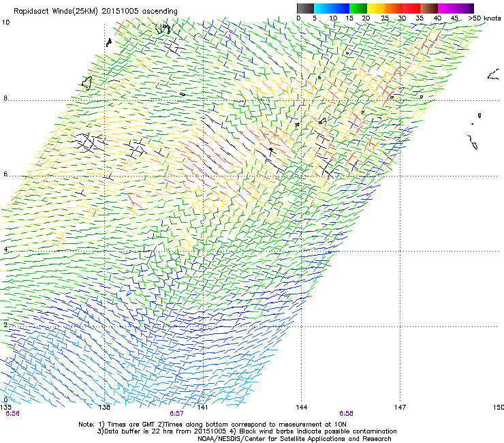Screen dimensions: 504x443
Task: Select the orange 25–30 knots legend segment
Action: (x=394, y=8)
